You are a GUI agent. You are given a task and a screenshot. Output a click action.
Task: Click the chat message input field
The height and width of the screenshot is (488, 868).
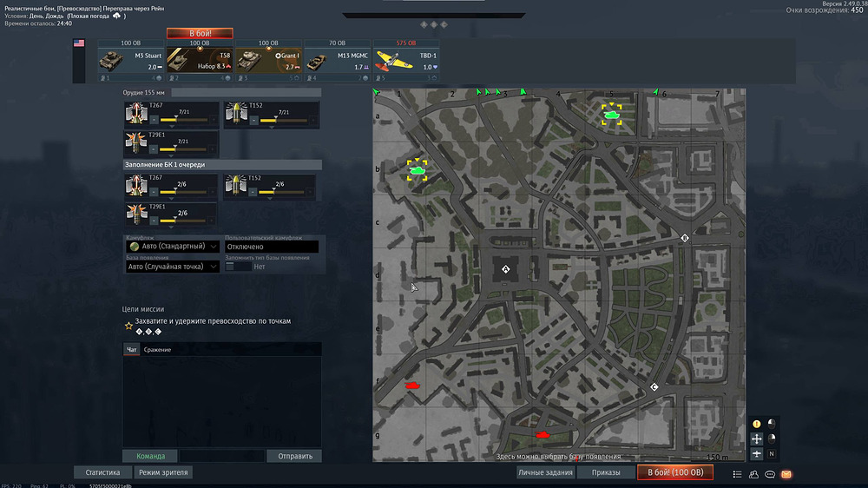coord(222,456)
